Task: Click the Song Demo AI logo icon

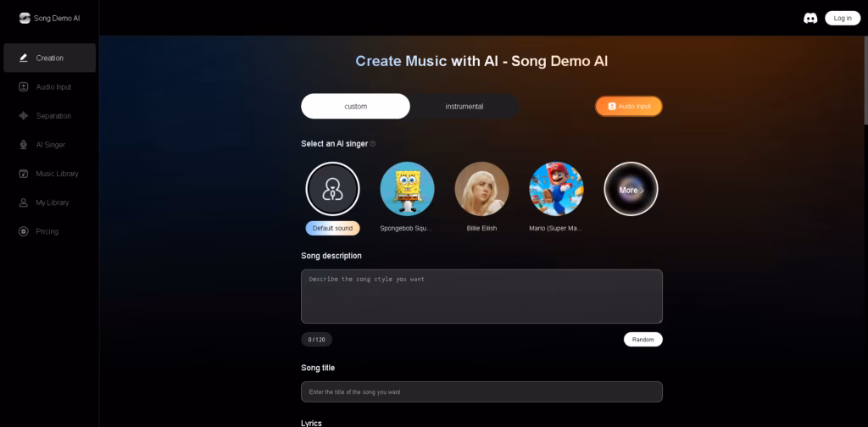Action: pos(25,19)
